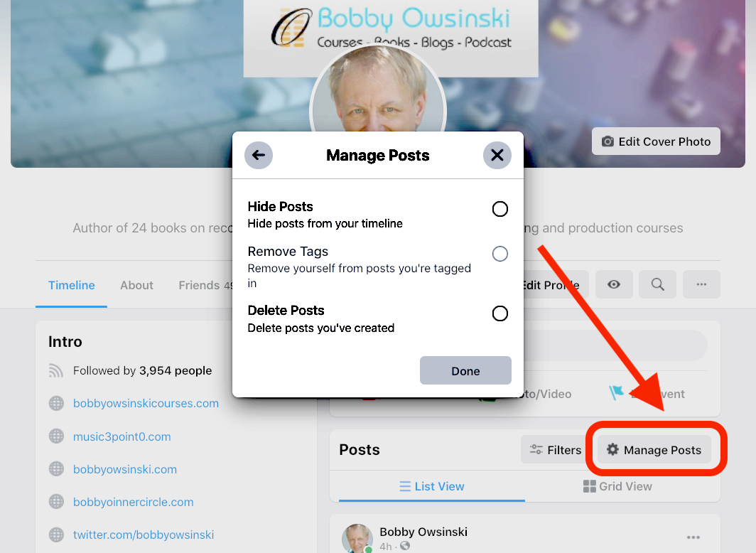Viewport: 756px width, 553px height.
Task: Switch to List View tab
Action: (x=431, y=486)
